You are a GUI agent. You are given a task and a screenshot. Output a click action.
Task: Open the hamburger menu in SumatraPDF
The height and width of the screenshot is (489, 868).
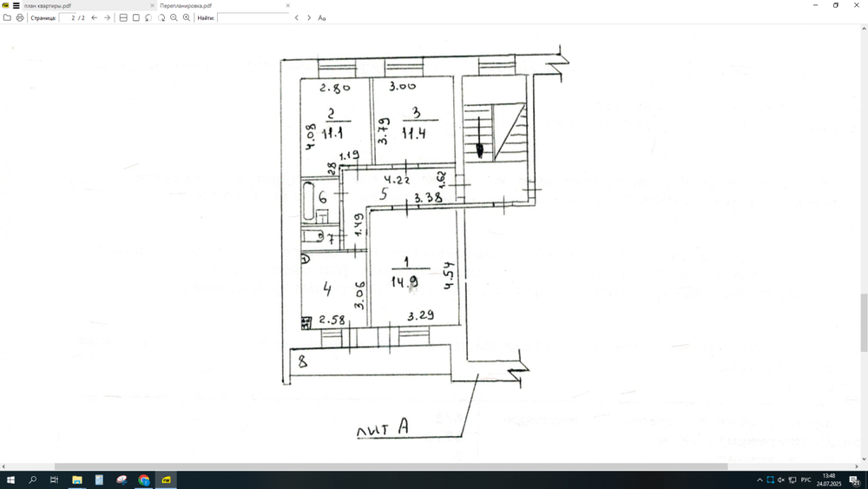[16, 5]
